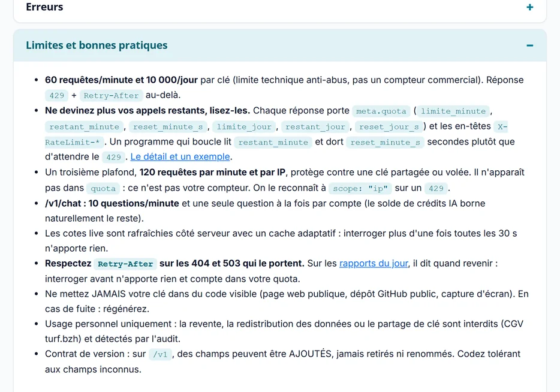Screen dimensions: 560x392
Task: Expand the Erreurs section with the plus icon
Action: 529,7
